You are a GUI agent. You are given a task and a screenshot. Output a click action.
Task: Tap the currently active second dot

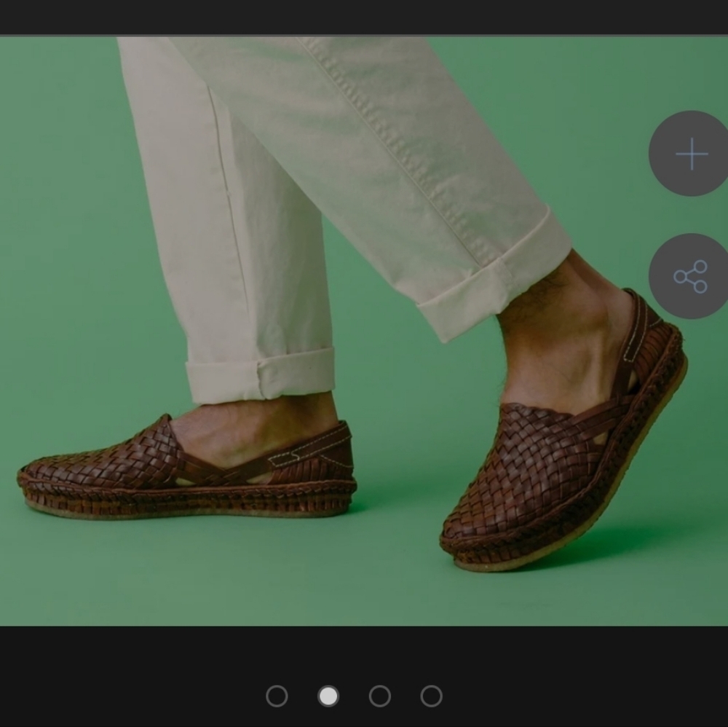328,696
